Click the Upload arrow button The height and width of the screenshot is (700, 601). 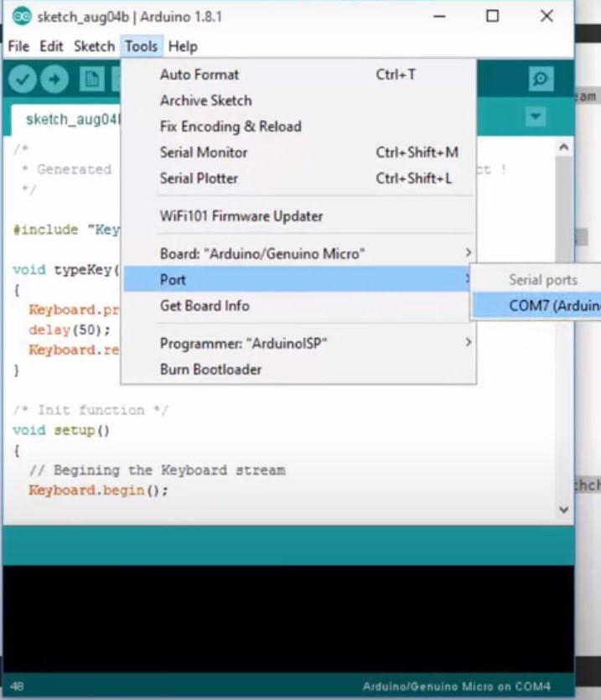[x=54, y=79]
